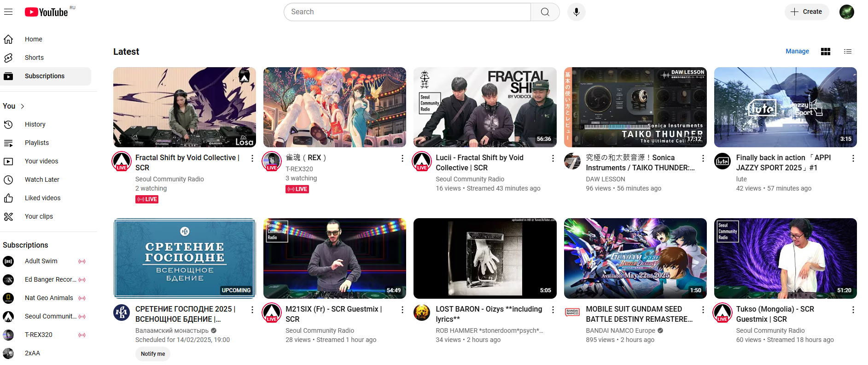This screenshot has height=365, width=868.
Task: Switch to grid view layout
Action: (x=825, y=52)
